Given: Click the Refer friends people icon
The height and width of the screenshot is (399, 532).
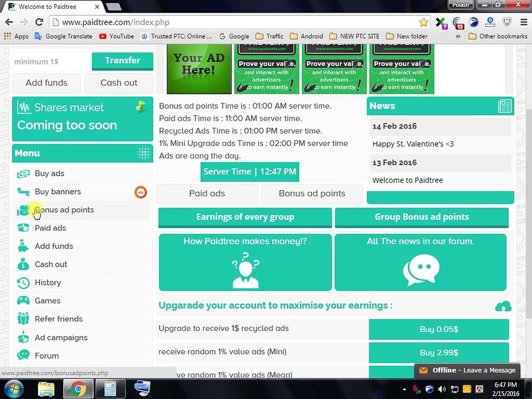Looking at the screenshot, I should click(x=23, y=319).
